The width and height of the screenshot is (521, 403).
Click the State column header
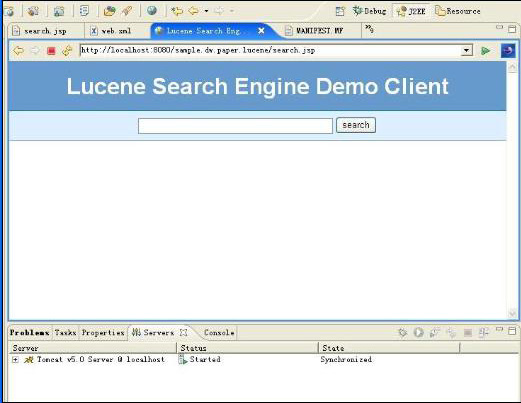click(x=389, y=348)
